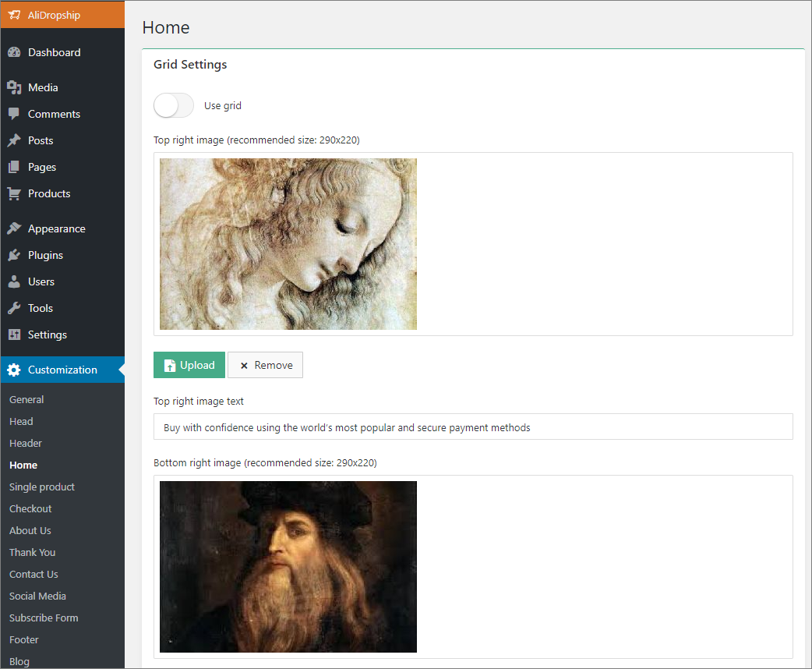Click the Grid Settings heading
812x669 pixels.
click(190, 65)
